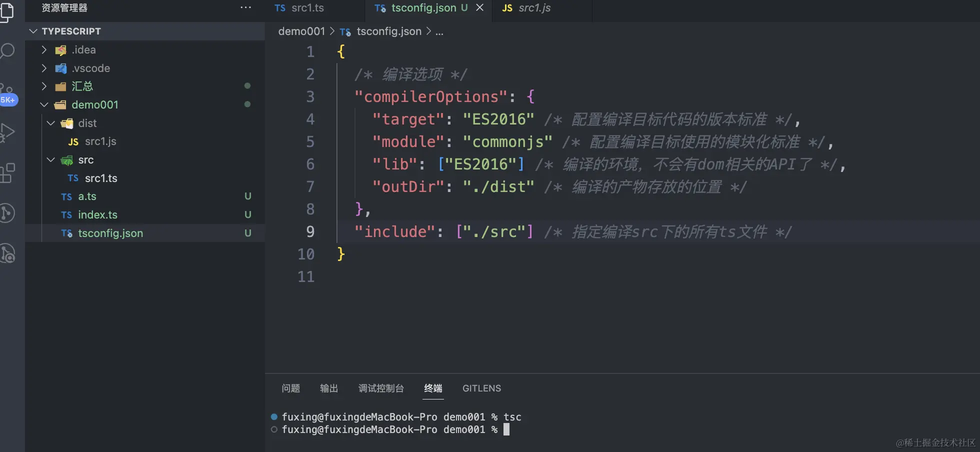Collapse the src folder in the tree
Screen dimensions: 980x452
tap(50, 160)
